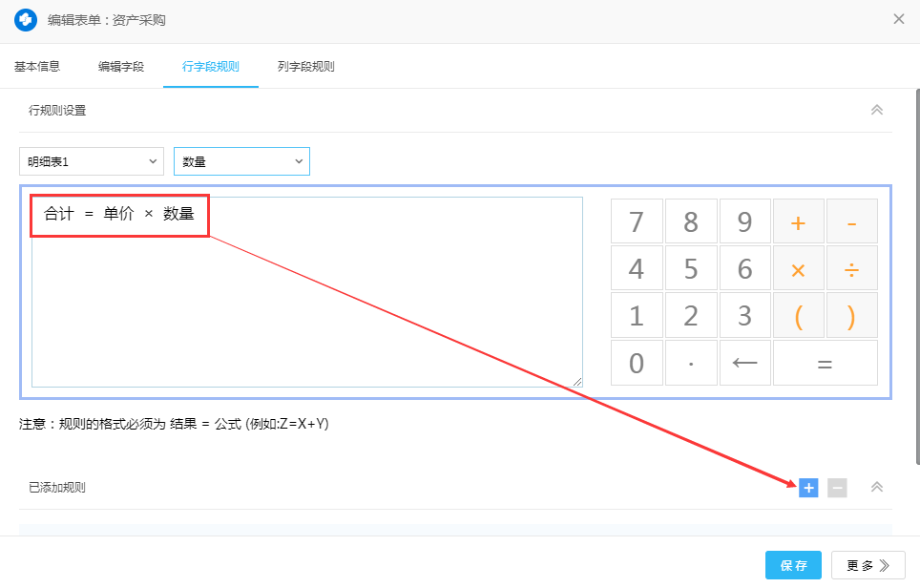Click inside the formula text area
The width and height of the screenshot is (920, 588).
[306, 305]
